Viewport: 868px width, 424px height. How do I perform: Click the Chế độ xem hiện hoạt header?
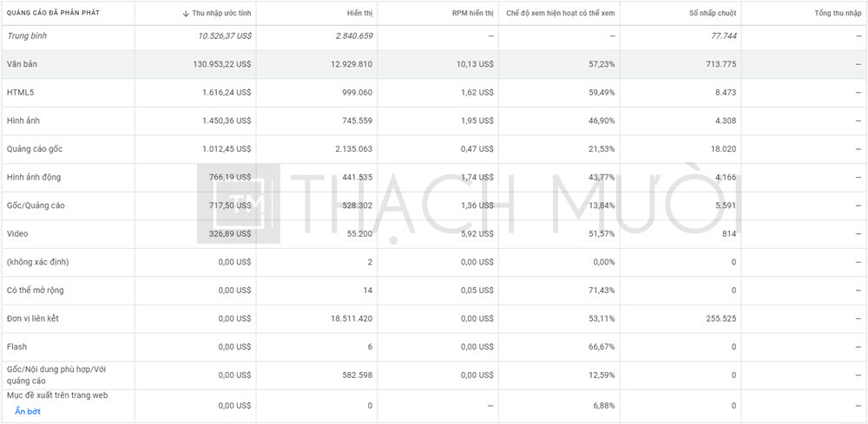[560, 13]
